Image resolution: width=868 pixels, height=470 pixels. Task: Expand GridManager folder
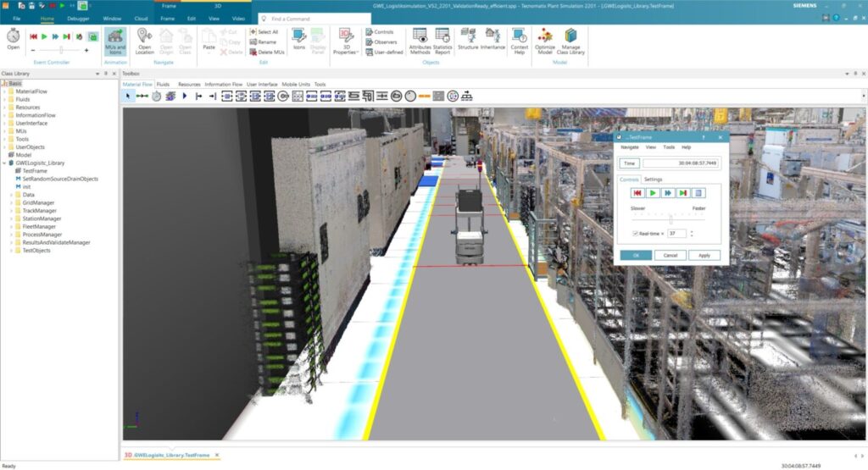tap(11, 203)
